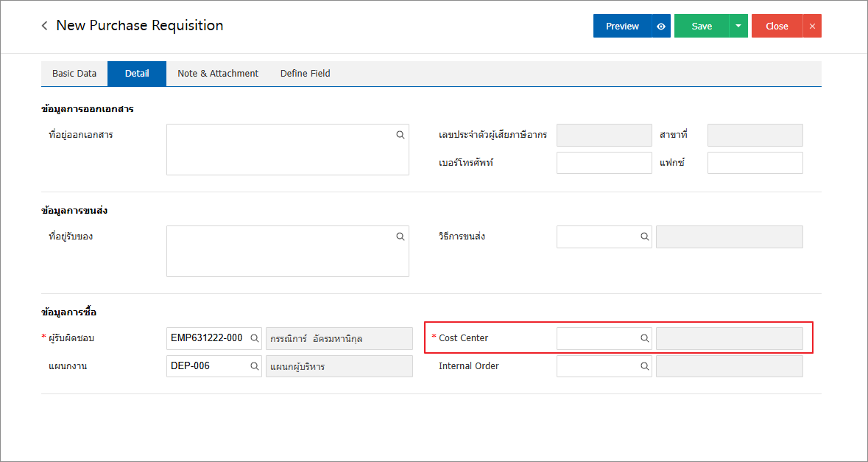The height and width of the screenshot is (462, 868).
Task: Expand the Save button dropdown arrow
Action: point(738,27)
